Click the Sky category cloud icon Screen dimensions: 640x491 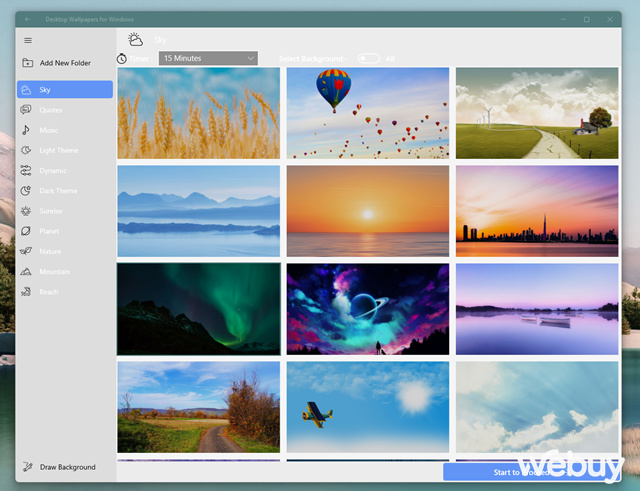(x=26, y=90)
